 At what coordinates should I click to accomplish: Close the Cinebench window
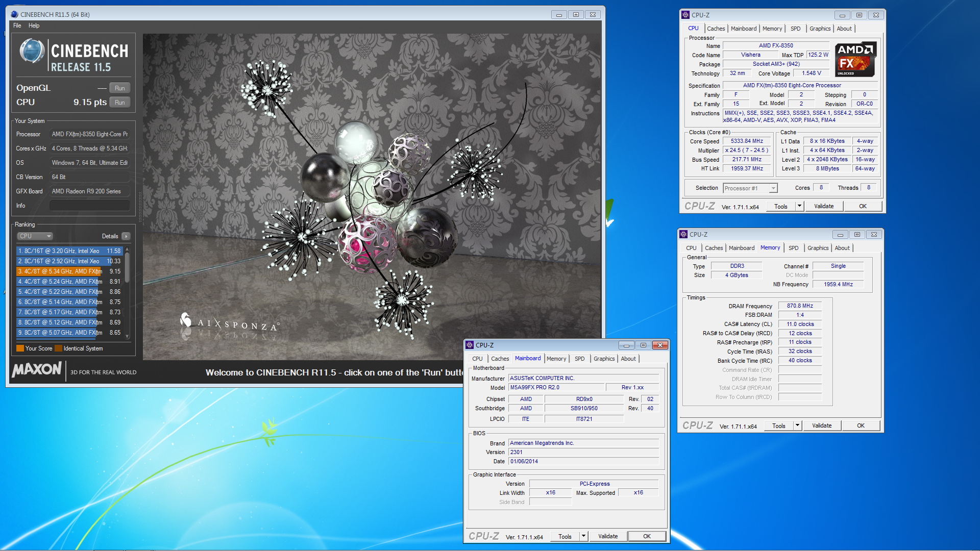593,15
